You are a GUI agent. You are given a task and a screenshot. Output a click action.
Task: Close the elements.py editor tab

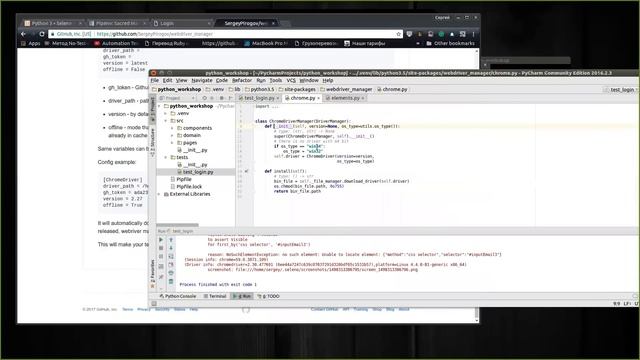coord(362,98)
